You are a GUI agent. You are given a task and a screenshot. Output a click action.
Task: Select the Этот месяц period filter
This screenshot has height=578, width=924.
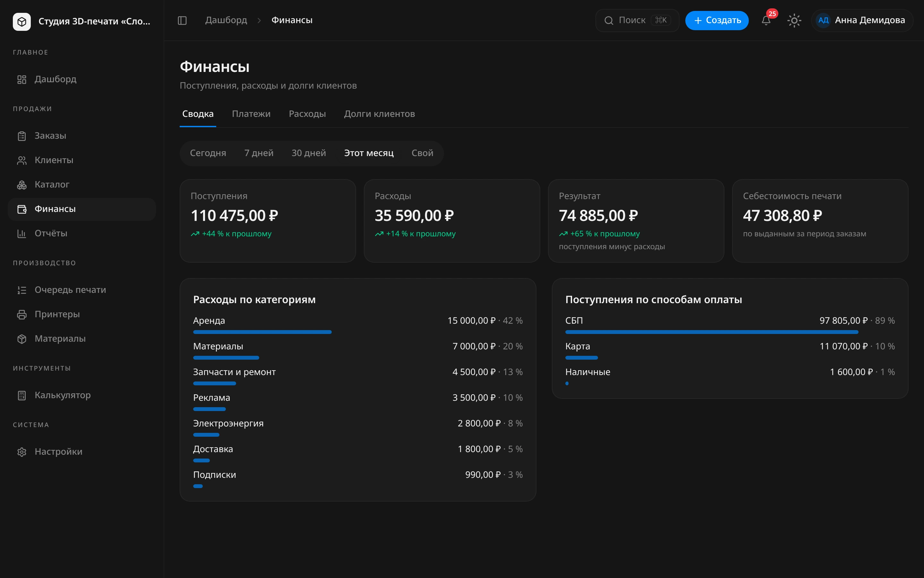click(369, 153)
